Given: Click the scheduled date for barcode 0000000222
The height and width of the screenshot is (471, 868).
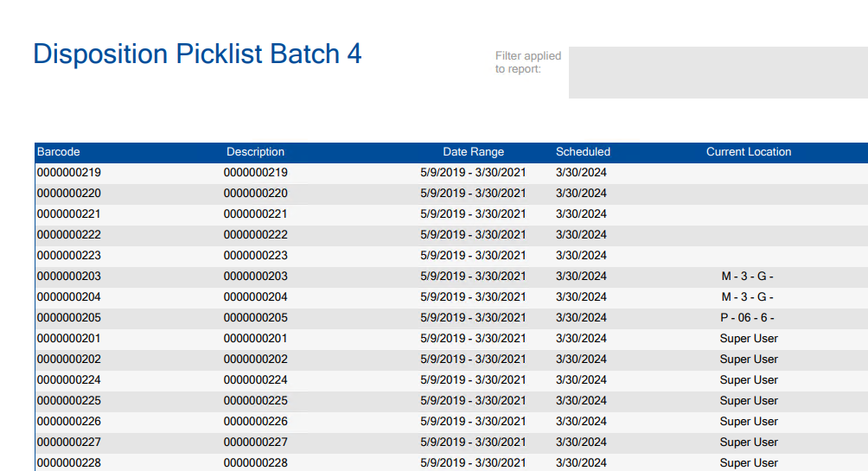Looking at the screenshot, I should point(581,235).
